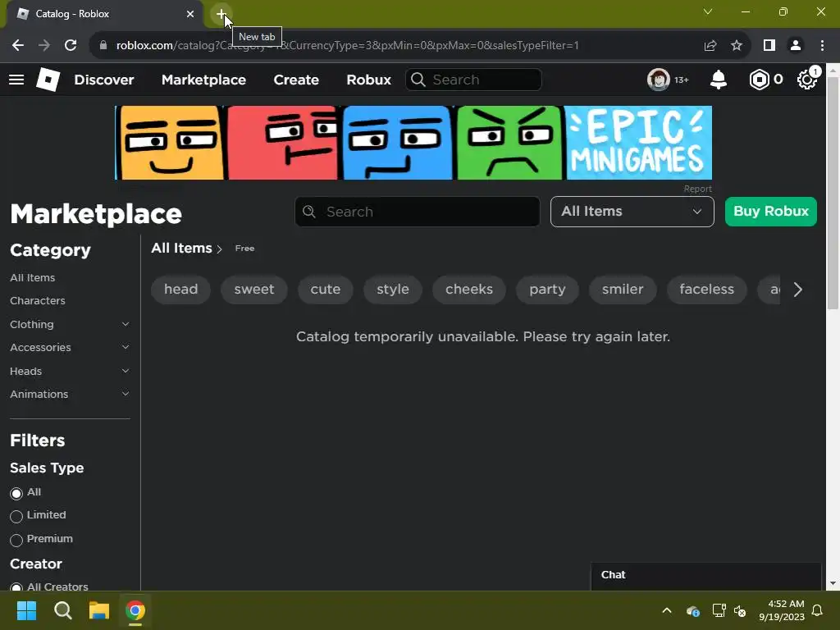This screenshot has height=630, width=840.
Task: View site information lock icon
Action: pos(103,46)
